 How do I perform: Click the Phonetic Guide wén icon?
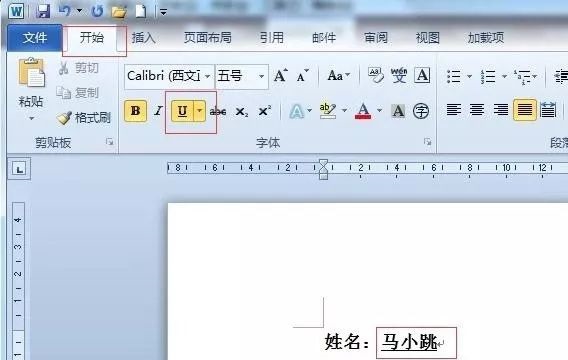click(x=398, y=75)
